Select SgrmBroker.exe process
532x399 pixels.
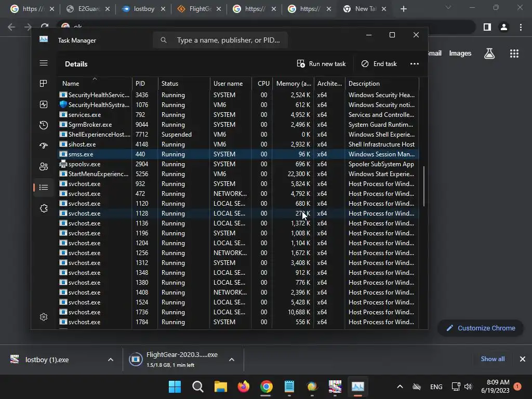(x=238, y=125)
